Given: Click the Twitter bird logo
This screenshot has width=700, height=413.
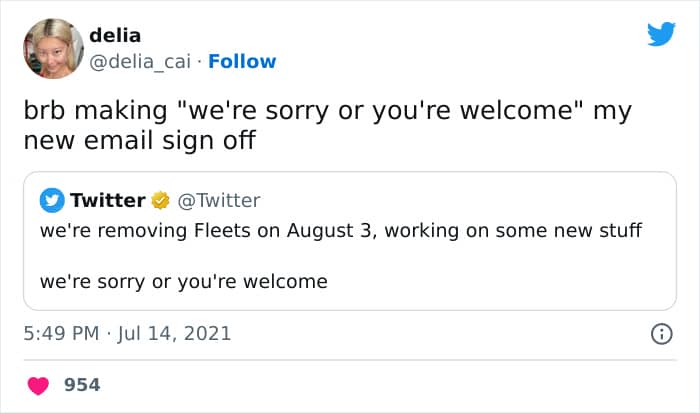Looking at the screenshot, I should tap(661, 34).
